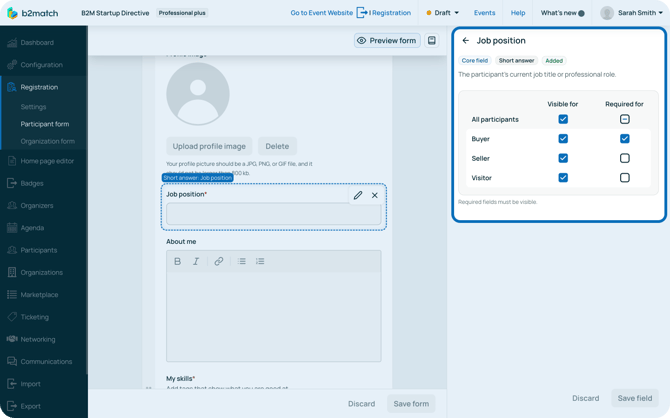Click the Professional plus plan badge
Image resolution: width=670 pixels, height=418 pixels.
(182, 13)
